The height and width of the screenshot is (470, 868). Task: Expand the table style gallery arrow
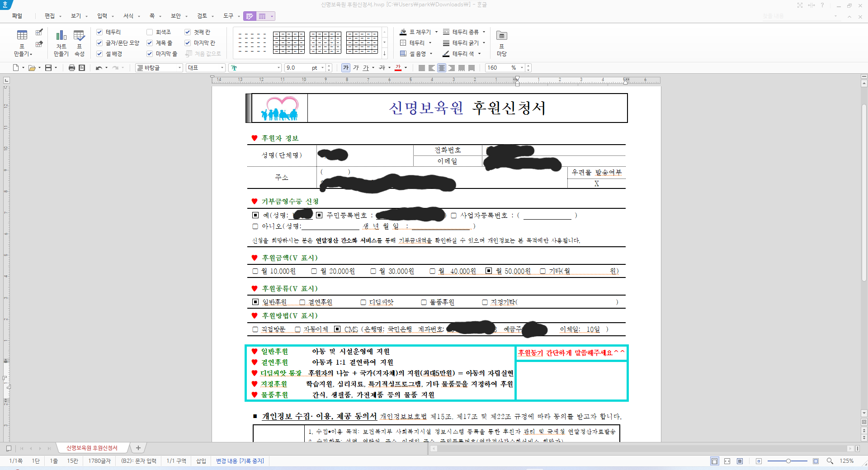385,54
